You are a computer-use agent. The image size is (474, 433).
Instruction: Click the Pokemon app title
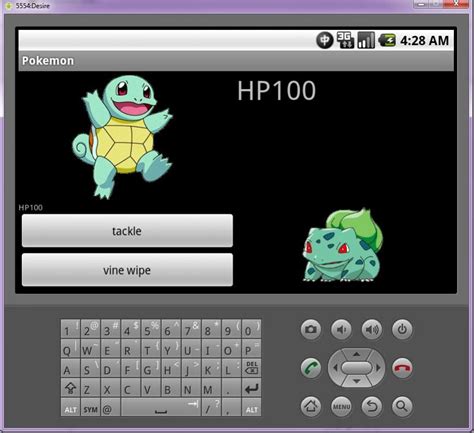click(48, 61)
